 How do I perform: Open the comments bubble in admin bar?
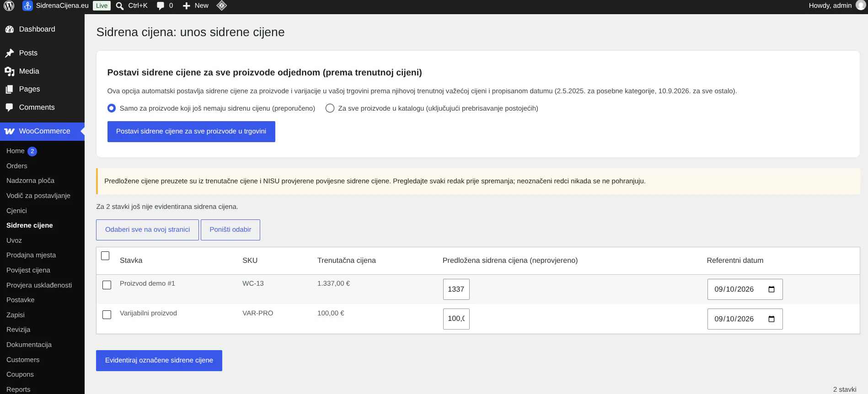tap(161, 6)
